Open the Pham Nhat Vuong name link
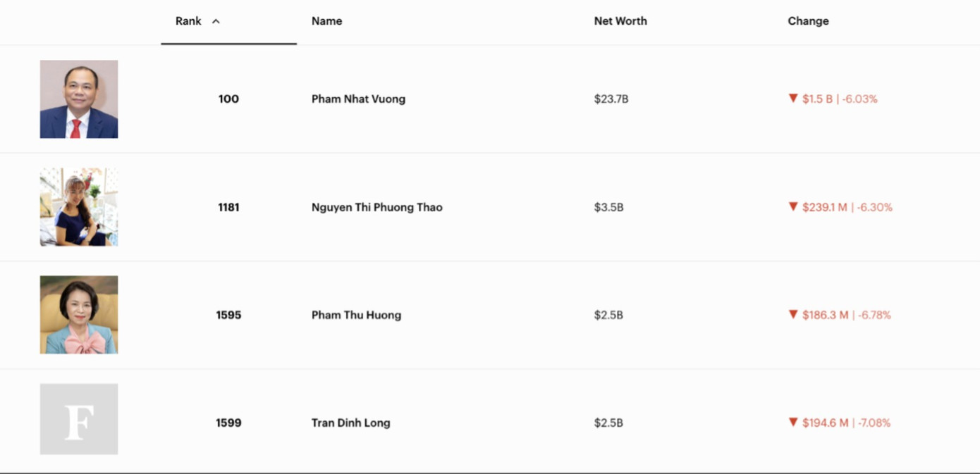Viewport: 980px width, 474px height. pyautogui.click(x=358, y=99)
